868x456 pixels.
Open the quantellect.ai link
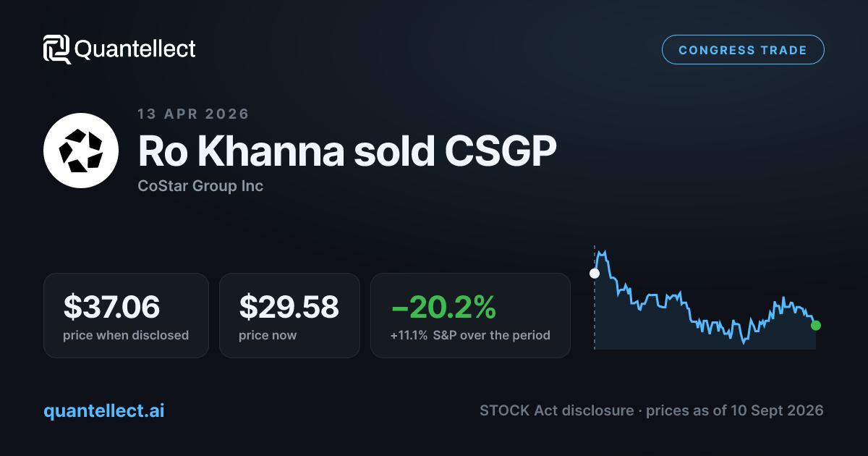(104, 410)
